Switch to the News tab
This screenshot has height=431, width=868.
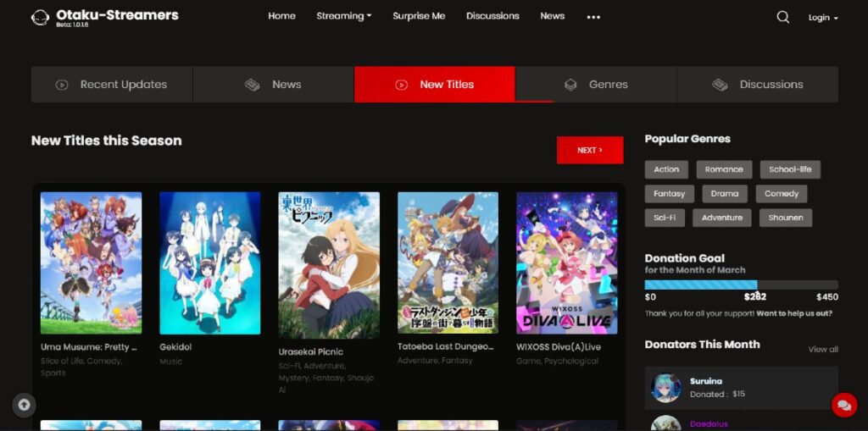pos(274,85)
